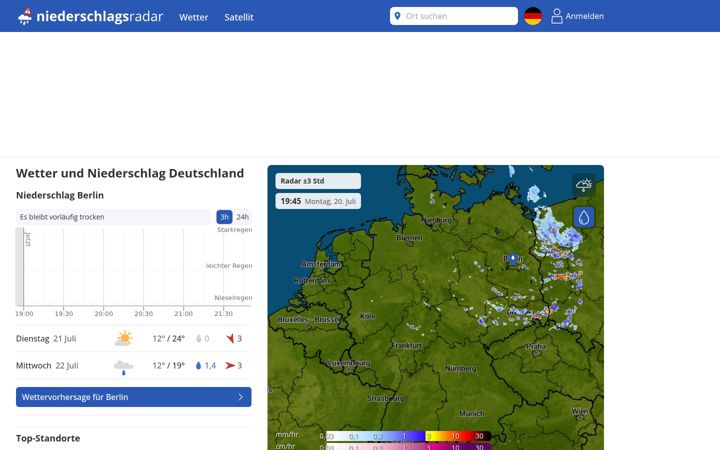The height and width of the screenshot is (450, 720).
Task: Click the niederschlagsradar site name text
Action: pos(100,17)
